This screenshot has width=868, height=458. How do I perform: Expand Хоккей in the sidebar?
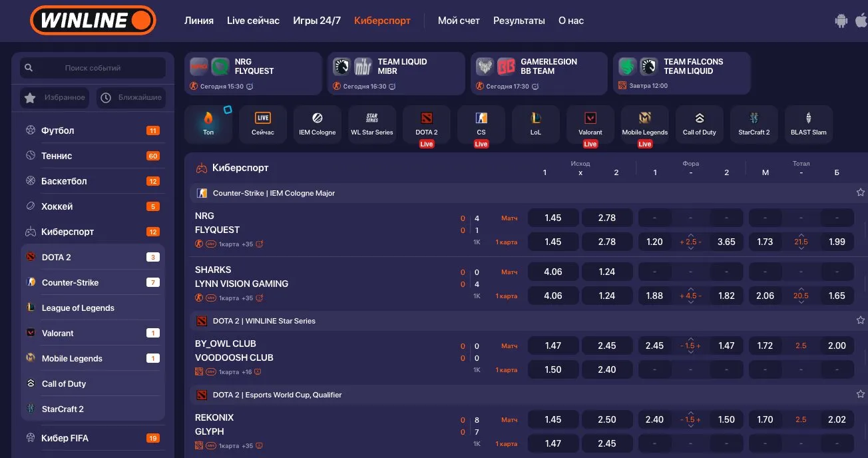point(93,206)
